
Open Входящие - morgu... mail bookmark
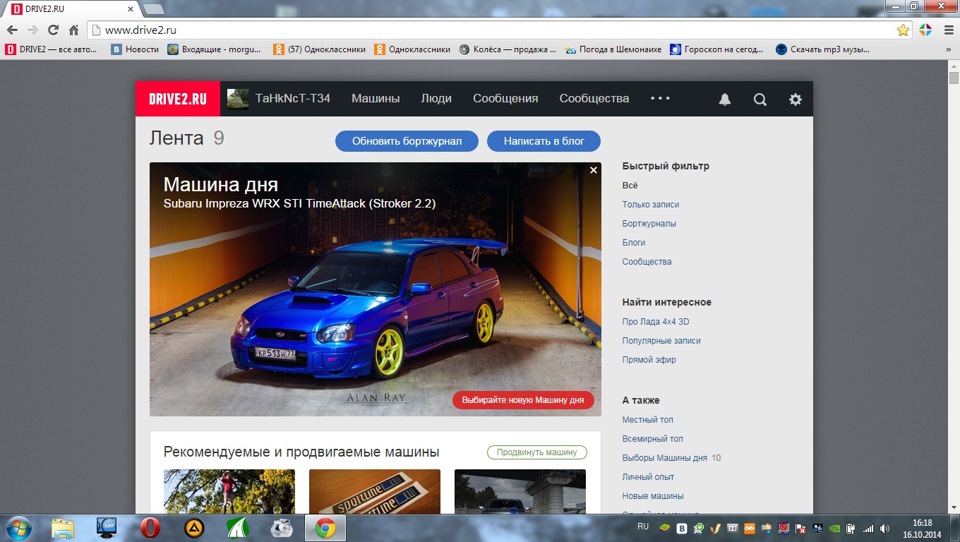point(214,50)
